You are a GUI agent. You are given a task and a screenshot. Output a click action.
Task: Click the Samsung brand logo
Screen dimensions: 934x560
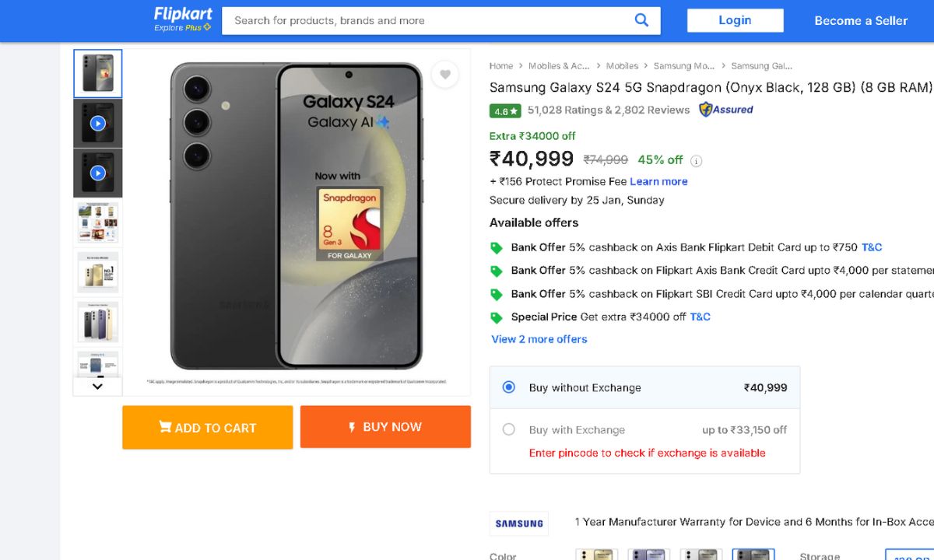[519, 523]
